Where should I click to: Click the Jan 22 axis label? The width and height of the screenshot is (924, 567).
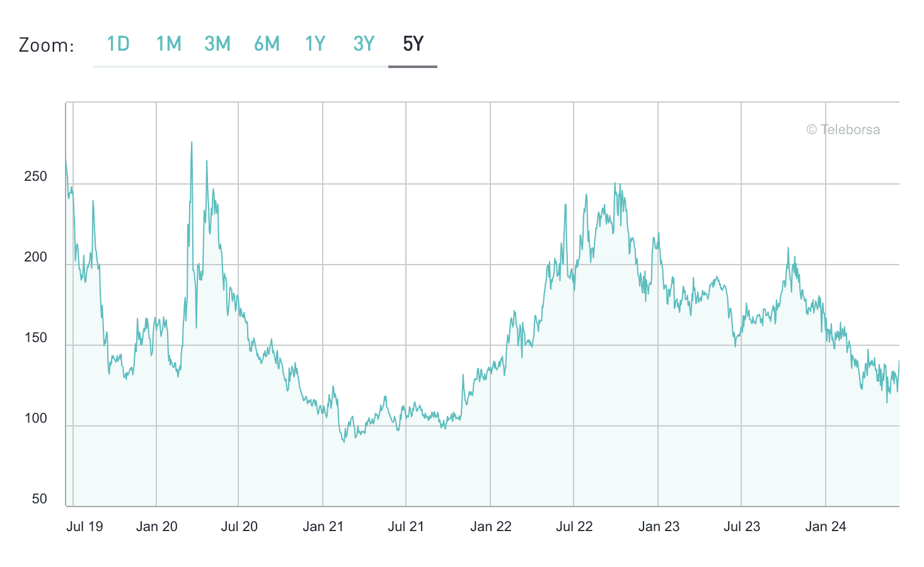click(491, 527)
